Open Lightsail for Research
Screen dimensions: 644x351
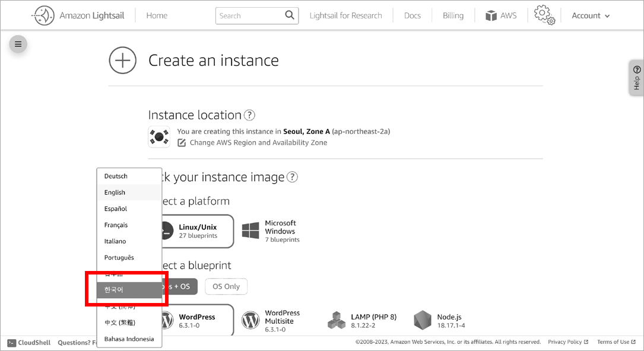point(346,15)
